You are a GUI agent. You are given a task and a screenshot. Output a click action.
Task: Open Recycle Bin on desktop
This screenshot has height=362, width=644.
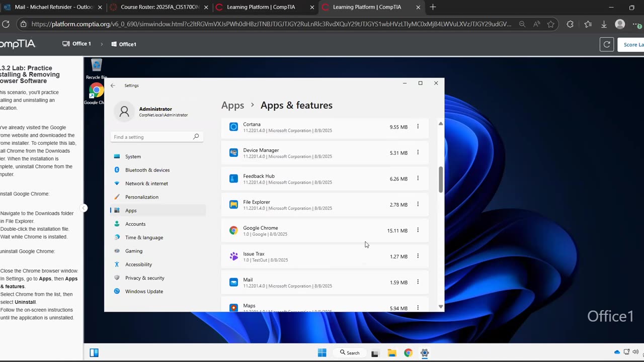96,69
